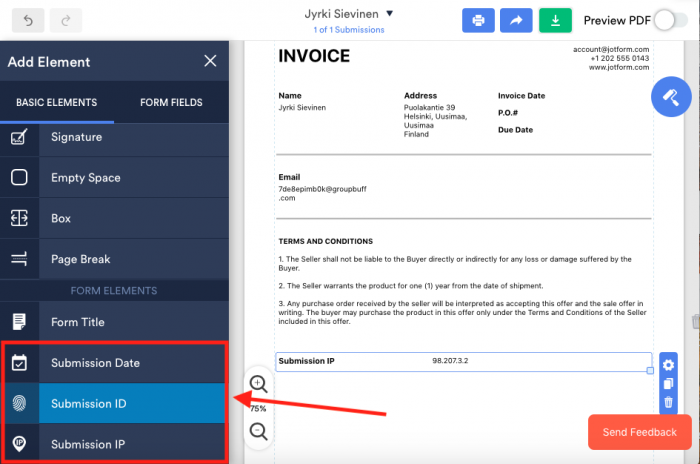Screen dimensions: 700x464
Task: Add a Page Break element
Action: [114, 259]
